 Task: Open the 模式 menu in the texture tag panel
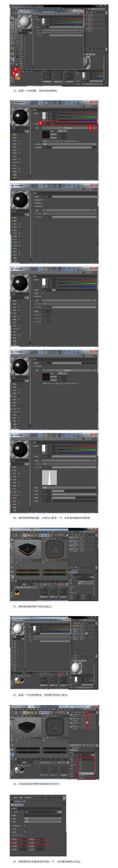[15, 798]
